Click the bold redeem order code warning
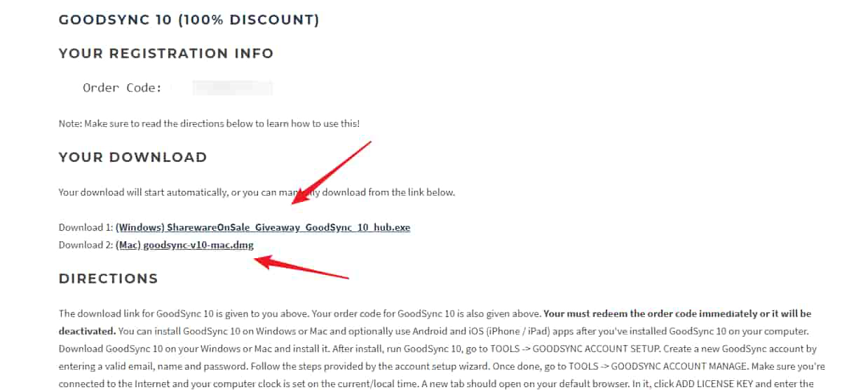Image resolution: width=868 pixels, height=390 pixels. click(435, 322)
